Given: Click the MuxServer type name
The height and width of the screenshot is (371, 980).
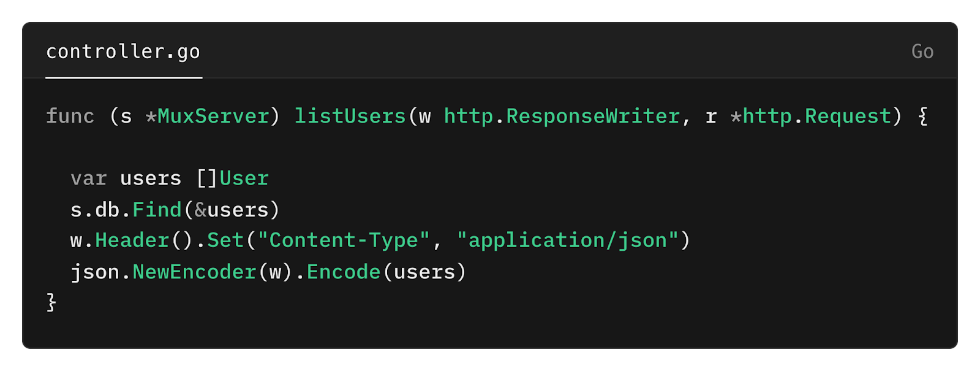Looking at the screenshot, I should 213,116.
